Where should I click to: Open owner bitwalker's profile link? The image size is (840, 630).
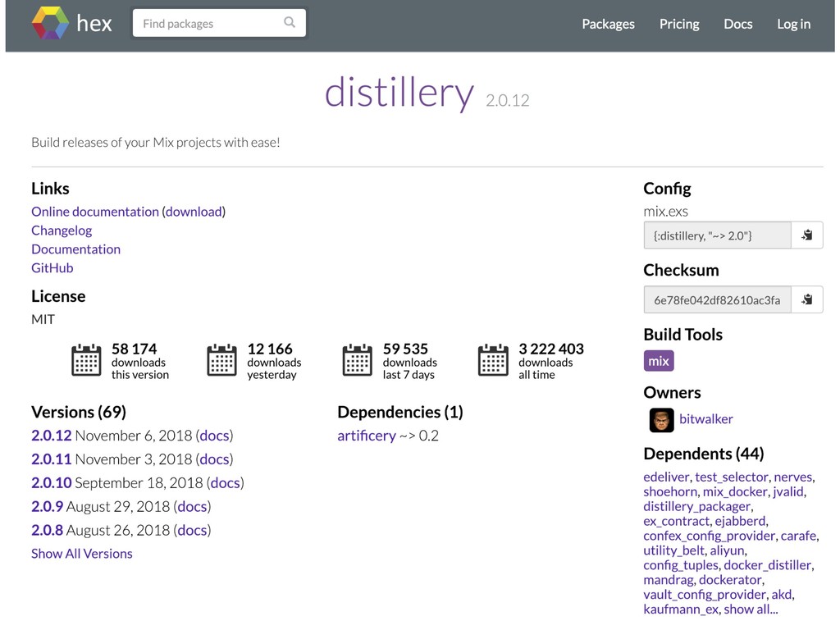[x=705, y=419]
